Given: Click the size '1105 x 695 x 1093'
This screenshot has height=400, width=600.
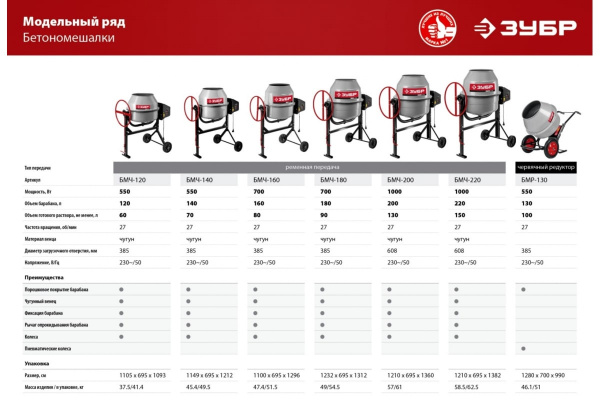Looking at the screenshot, I should (142, 376).
